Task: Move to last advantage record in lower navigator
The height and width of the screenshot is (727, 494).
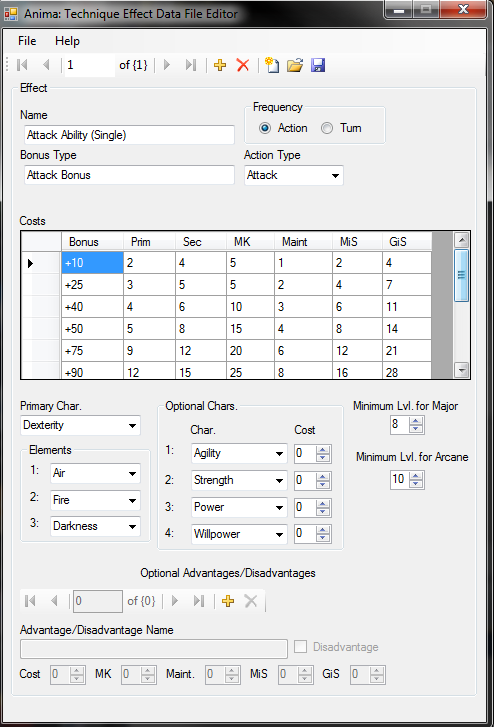Action: coord(199,601)
